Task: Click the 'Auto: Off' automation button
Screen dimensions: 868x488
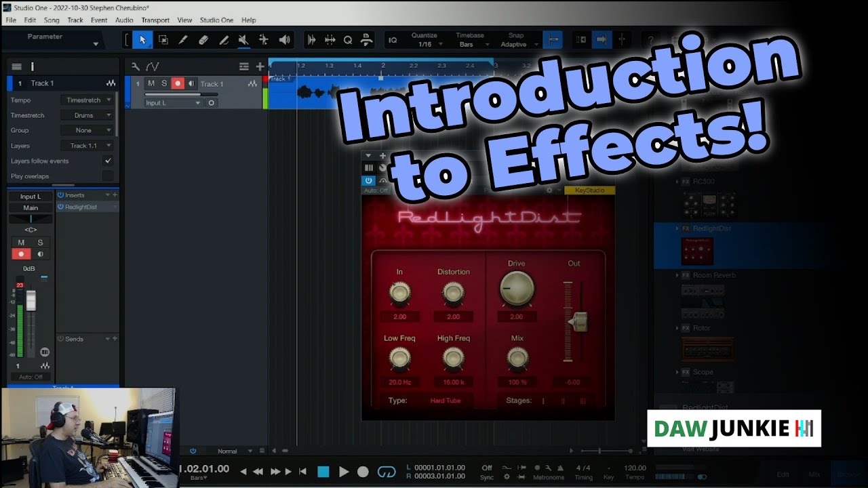Action: coord(31,377)
